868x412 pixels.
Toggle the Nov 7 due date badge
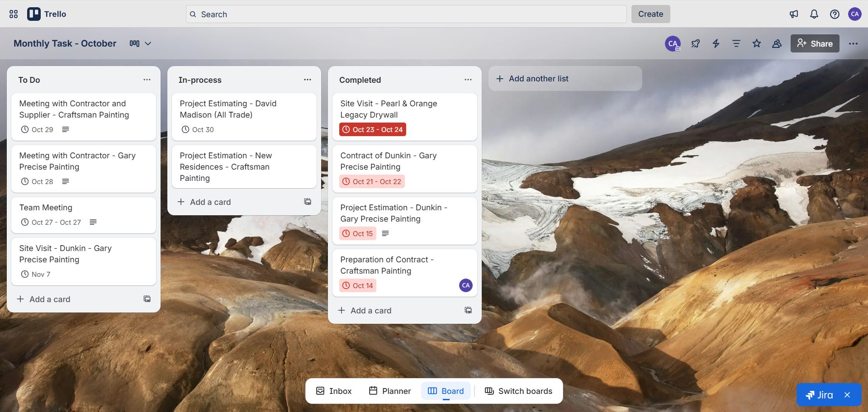coord(36,274)
